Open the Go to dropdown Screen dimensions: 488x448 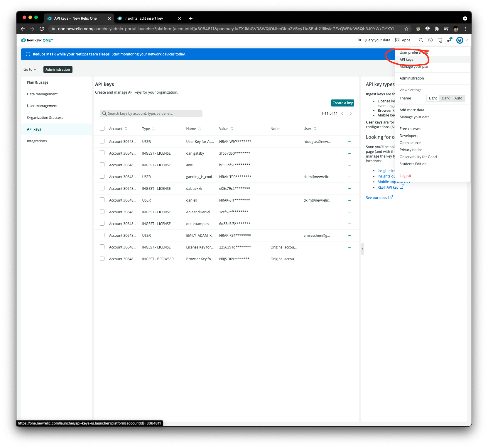(x=29, y=69)
